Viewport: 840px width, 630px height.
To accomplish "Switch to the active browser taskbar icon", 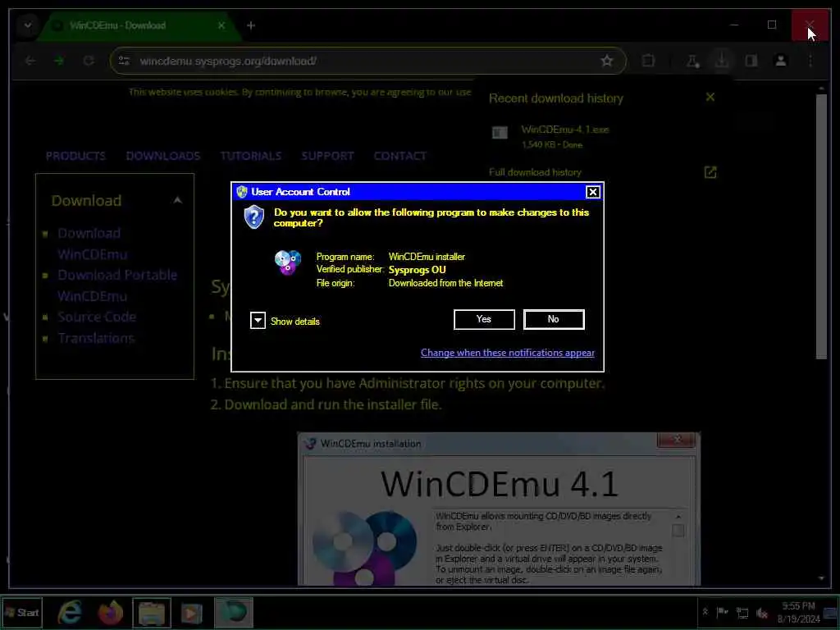I will click(x=234, y=612).
